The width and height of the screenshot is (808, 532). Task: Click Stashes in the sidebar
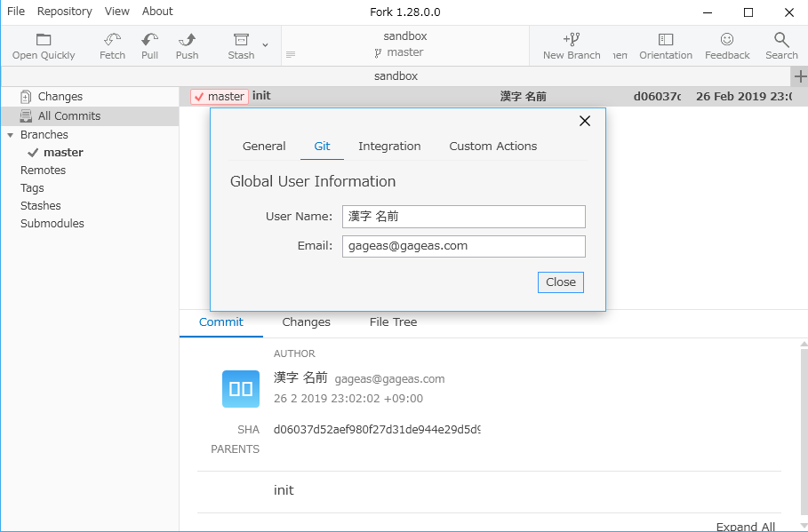41,205
